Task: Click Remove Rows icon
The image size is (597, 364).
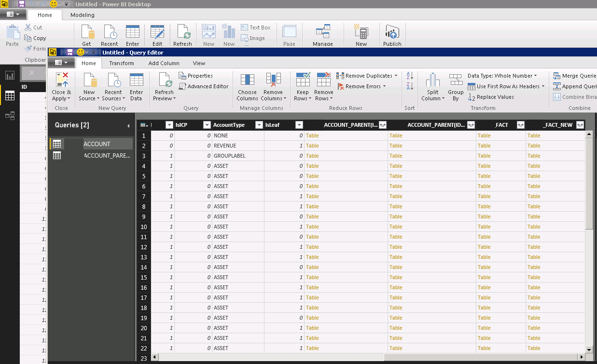Action: pyautogui.click(x=324, y=80)
